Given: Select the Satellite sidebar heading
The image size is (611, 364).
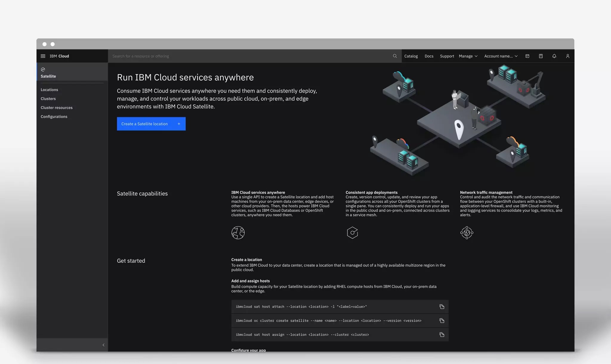Looking at the screenshot, I should [48, 76].
